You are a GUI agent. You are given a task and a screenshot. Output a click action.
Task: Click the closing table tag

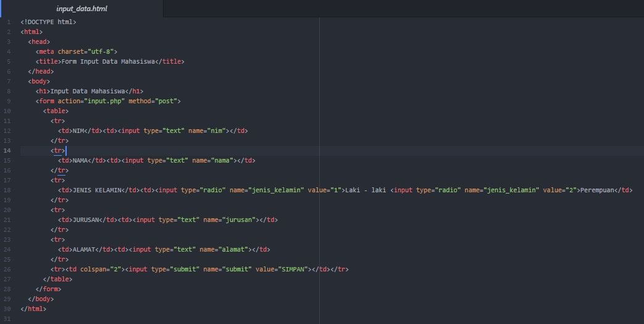57,279
